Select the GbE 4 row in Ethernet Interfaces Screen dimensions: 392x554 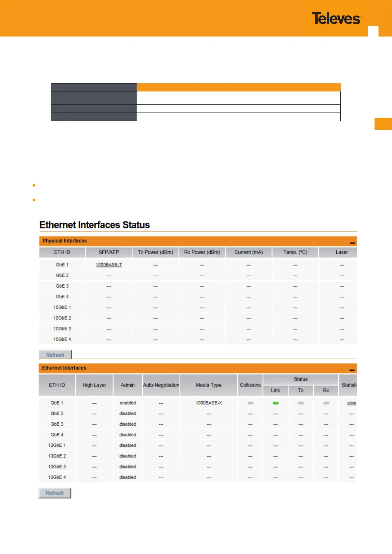pyautogui.click(x=198, y=435)
